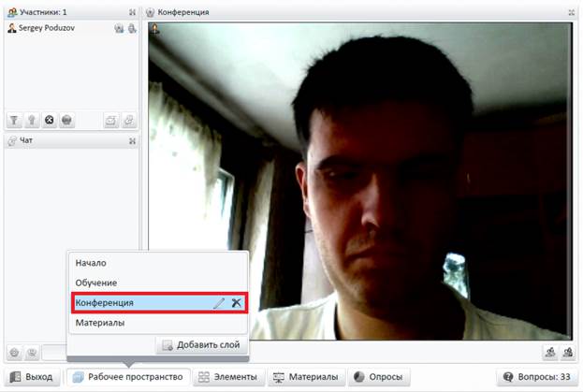Viewport: 583px width, 392px height.
Task: Toggle Sergey Poduzov's microphone icon
Action: click(x=132, y=28)
